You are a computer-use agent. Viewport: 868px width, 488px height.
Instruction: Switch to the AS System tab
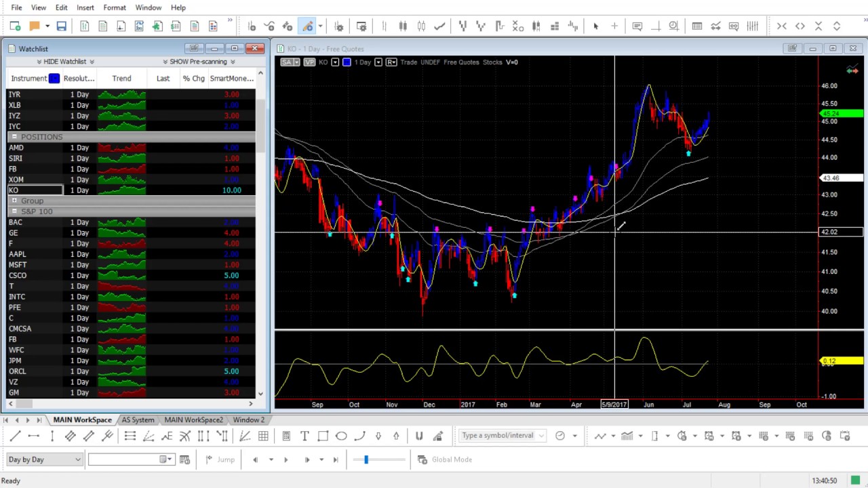pyautogui.click(x=138, y=420)
